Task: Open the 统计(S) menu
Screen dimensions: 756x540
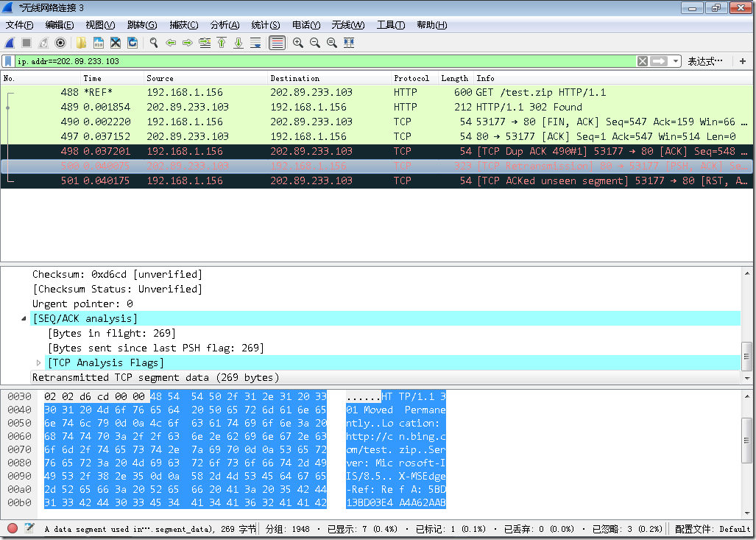Action: (x=265, y=25)
